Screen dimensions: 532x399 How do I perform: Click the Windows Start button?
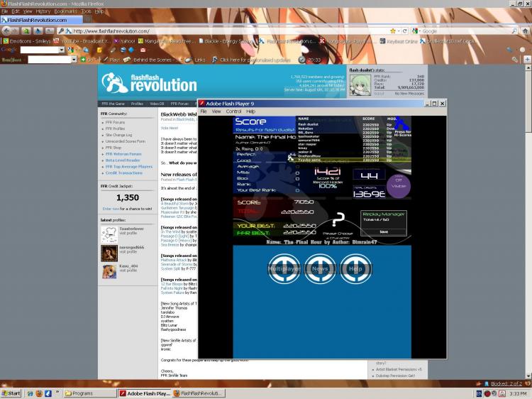click(11, 393)
